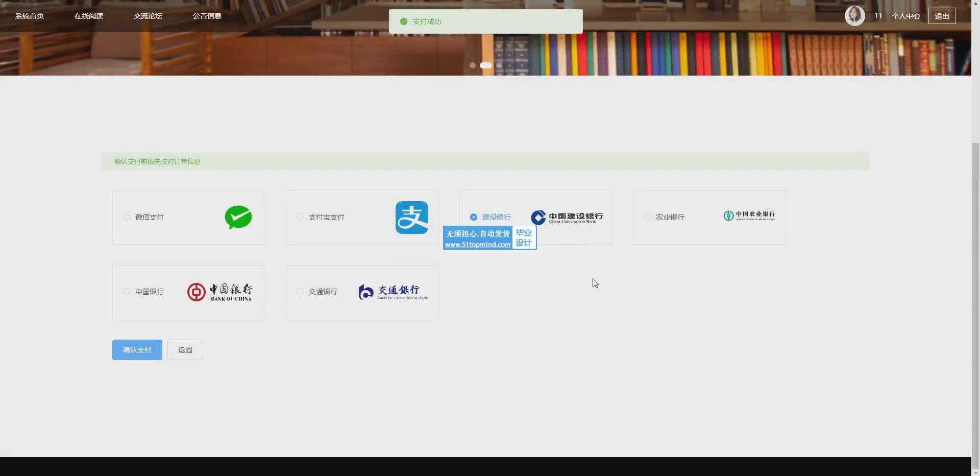Select the third carousel indicator dot

click(x=499, y=65)
